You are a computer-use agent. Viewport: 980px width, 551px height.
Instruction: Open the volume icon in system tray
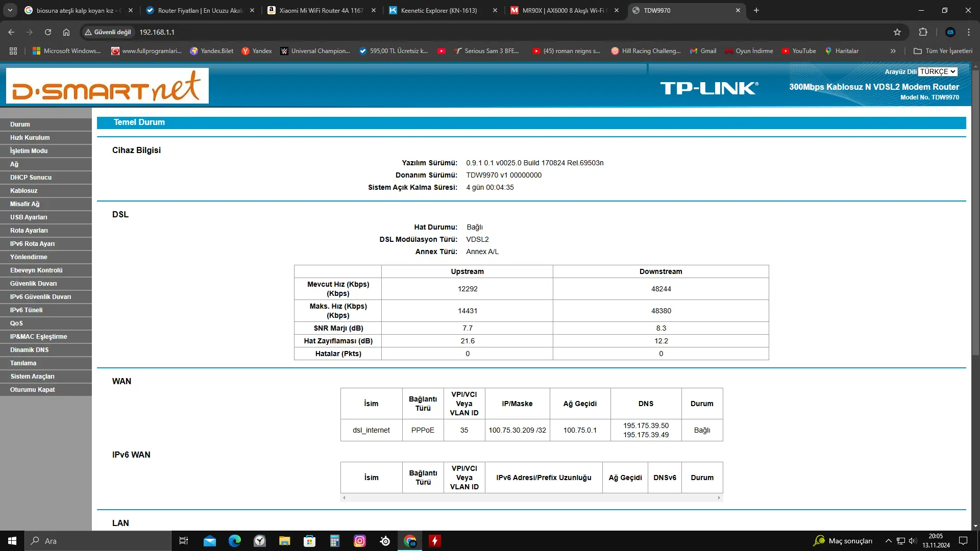pyautogui.click(x=913, y=541)
